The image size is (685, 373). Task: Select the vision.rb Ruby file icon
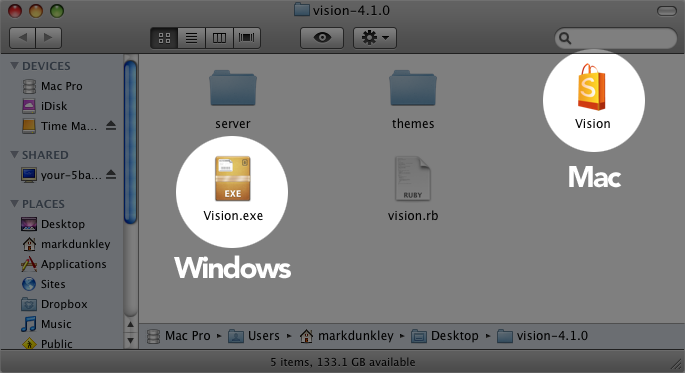[413, 179]
